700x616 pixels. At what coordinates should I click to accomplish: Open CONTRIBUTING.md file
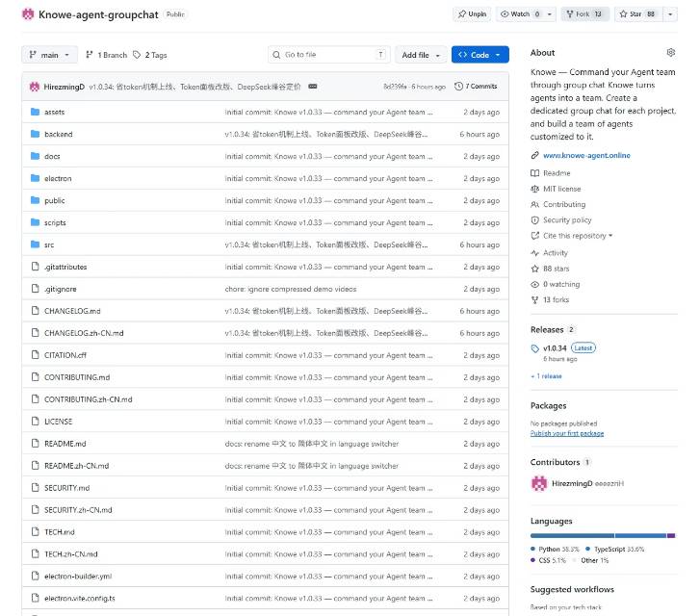pyautogui.click(x=77, y=376)
